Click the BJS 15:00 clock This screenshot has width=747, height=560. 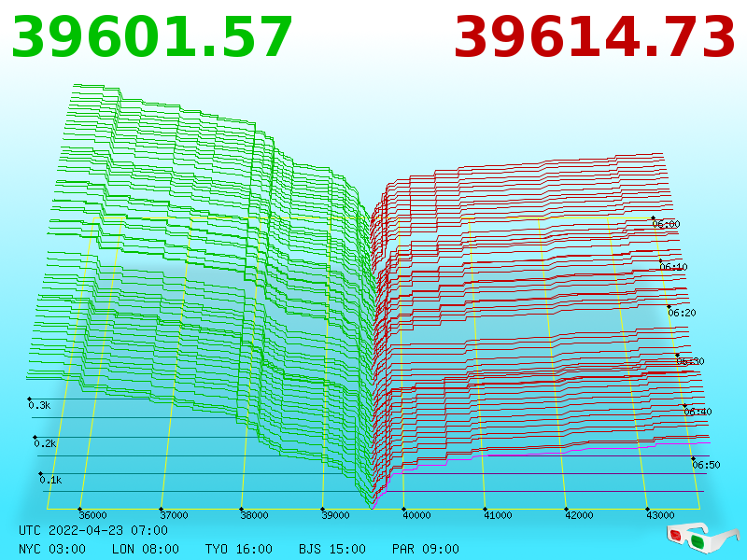(332, 549)
